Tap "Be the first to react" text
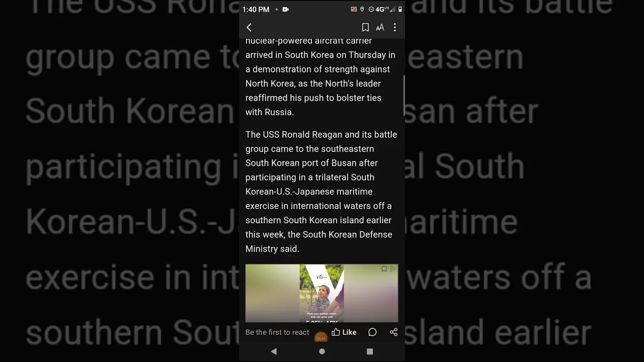 (277, 332)
